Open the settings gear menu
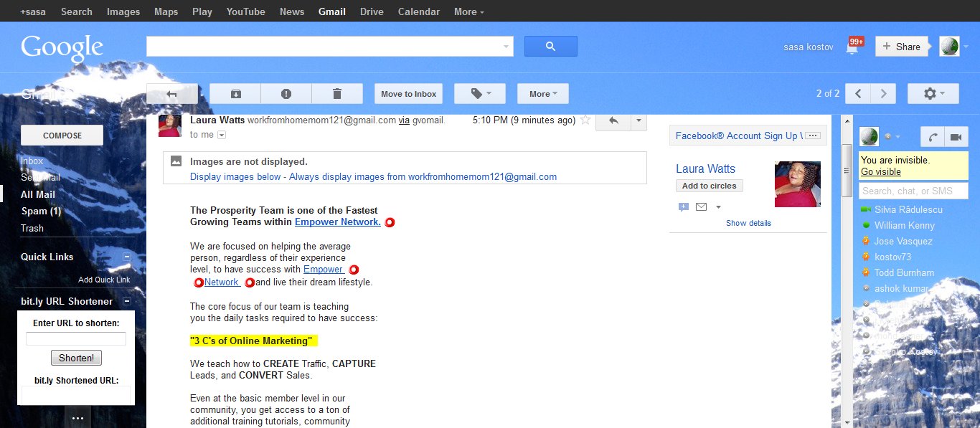Screen dimensions: 980x428 933,94
